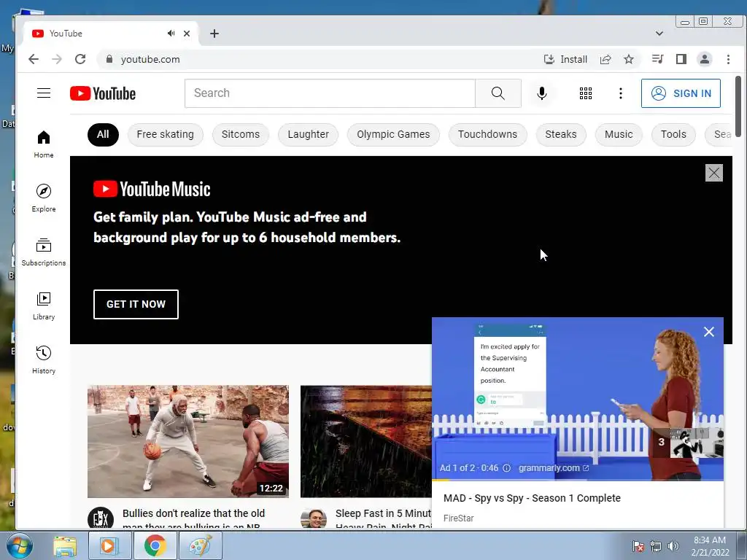Open a new tab
747x560 pixels.
pos(214,34)
